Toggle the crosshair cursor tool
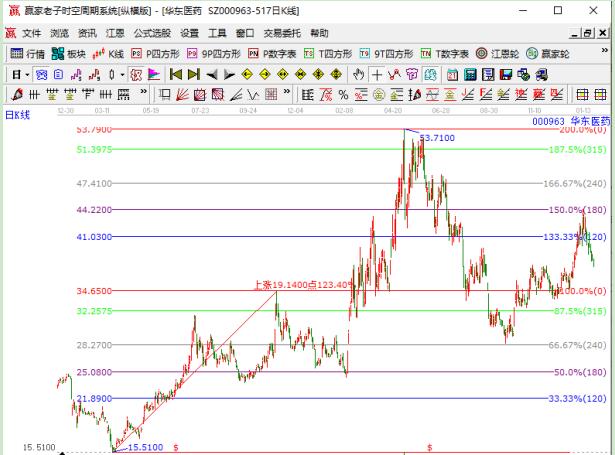The height and width of the screenshot is (455, 615). click(x=376, y=75)
